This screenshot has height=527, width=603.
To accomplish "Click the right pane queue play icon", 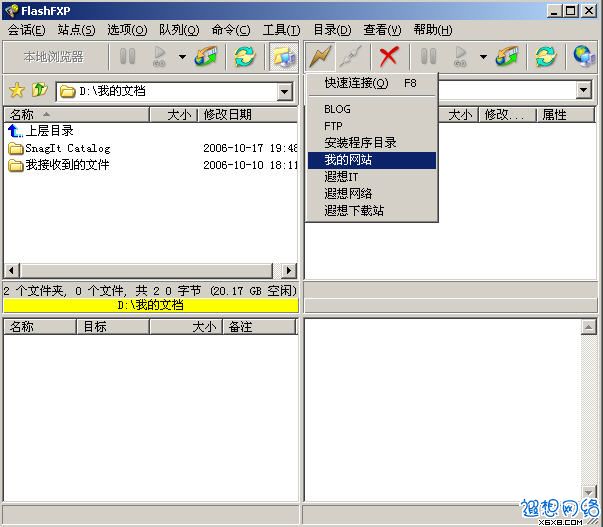I will [x=460, y=56].
